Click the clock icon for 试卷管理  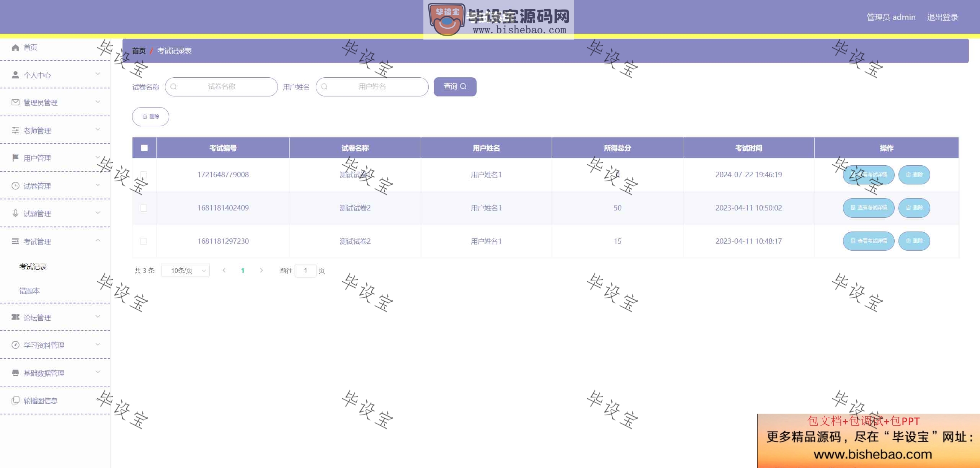pyautogui.click(x=15, y=186)
